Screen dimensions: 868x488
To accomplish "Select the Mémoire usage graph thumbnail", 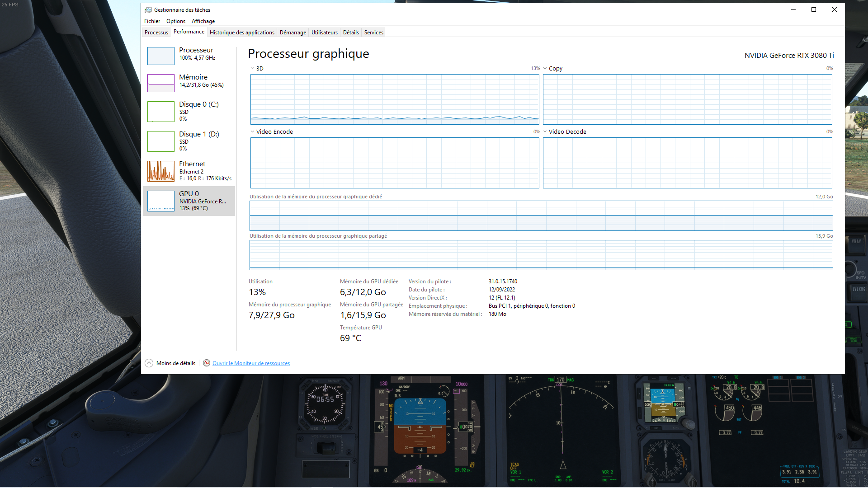I will tap(160, 83).
